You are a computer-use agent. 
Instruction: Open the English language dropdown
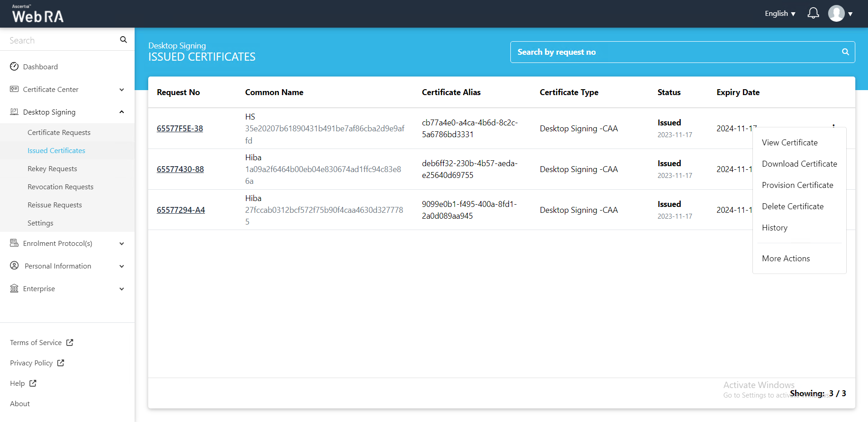click(x=780, y=14)
